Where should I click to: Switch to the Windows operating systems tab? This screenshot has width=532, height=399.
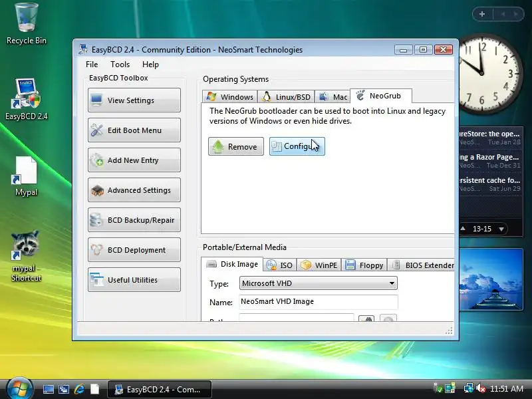pos(229,96)
